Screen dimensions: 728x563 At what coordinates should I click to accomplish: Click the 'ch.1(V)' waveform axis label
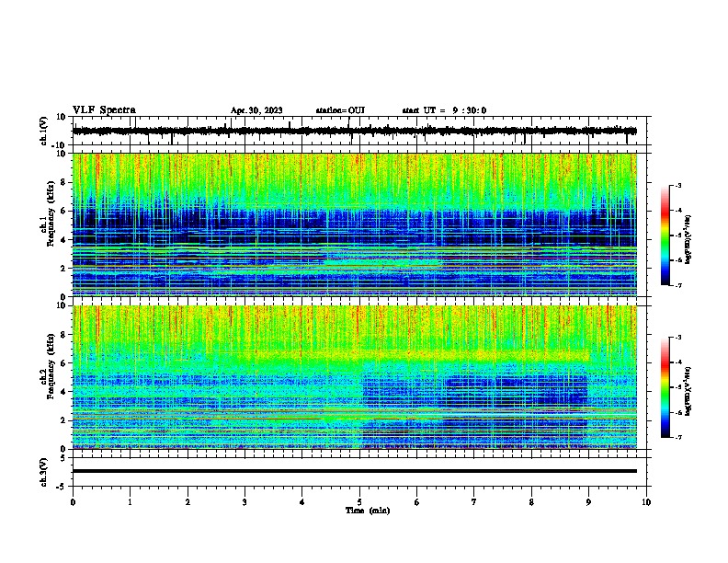coord(44,131)
